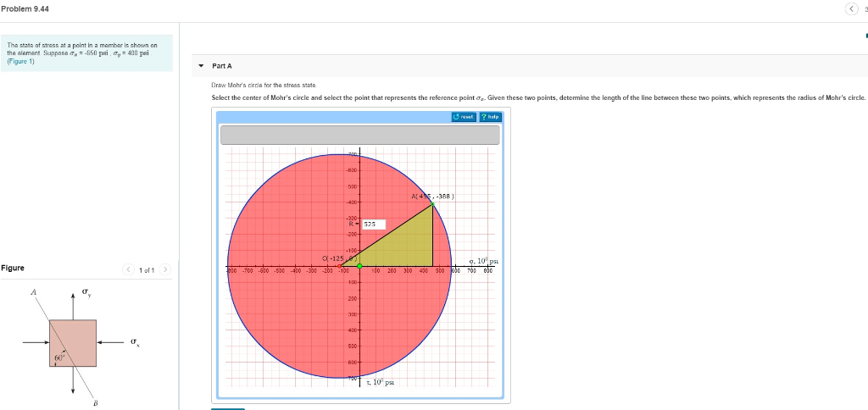Click the stress element figure image
The width and height of the screenshot is (868, 410).
73,343
